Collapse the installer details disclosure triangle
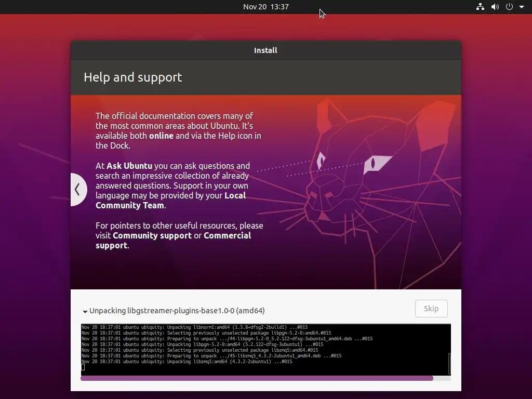 (x=85, y=311)
